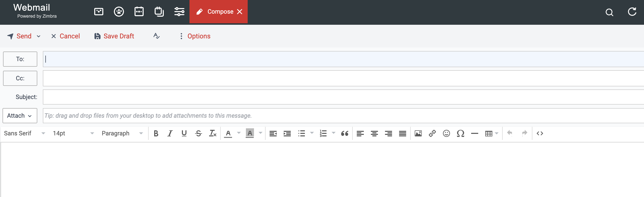Viewport: 644px width, 197px height.
Task: Click the To: address picker button
Action: coord(20,59)
